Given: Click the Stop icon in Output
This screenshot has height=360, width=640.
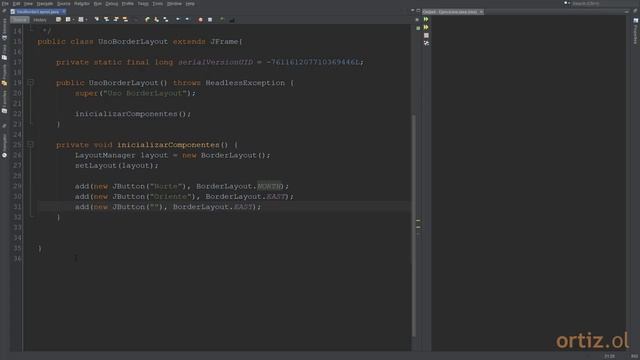Looking at the screenshot, I should (x=426, y=36).
